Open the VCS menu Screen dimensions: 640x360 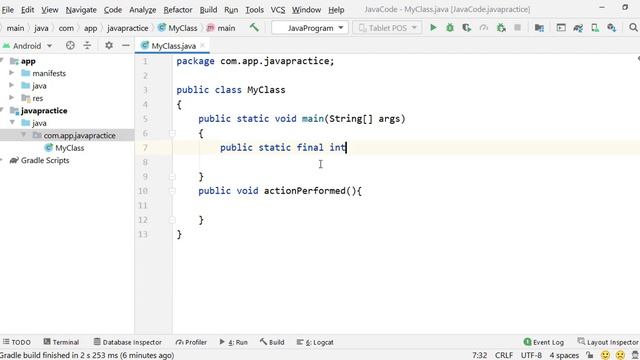pos(278,9)
